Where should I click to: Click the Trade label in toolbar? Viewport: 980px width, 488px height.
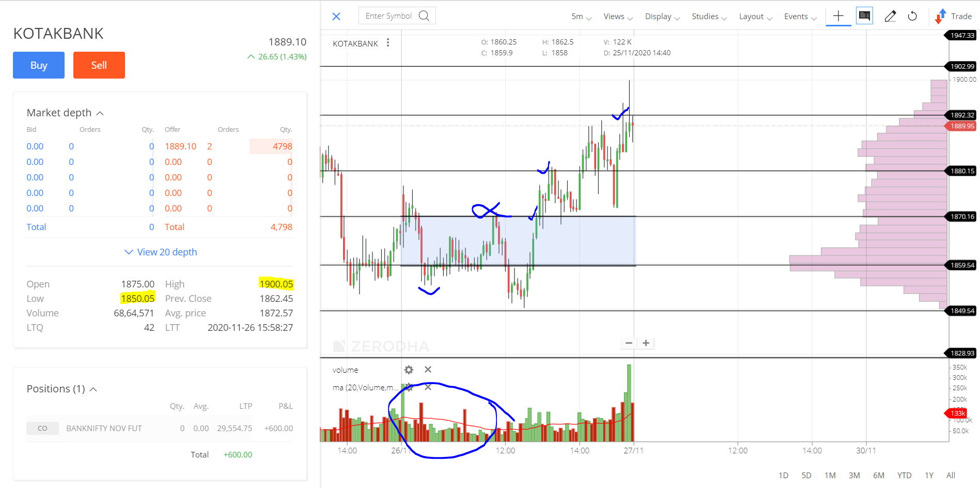(x=961, y=17)
